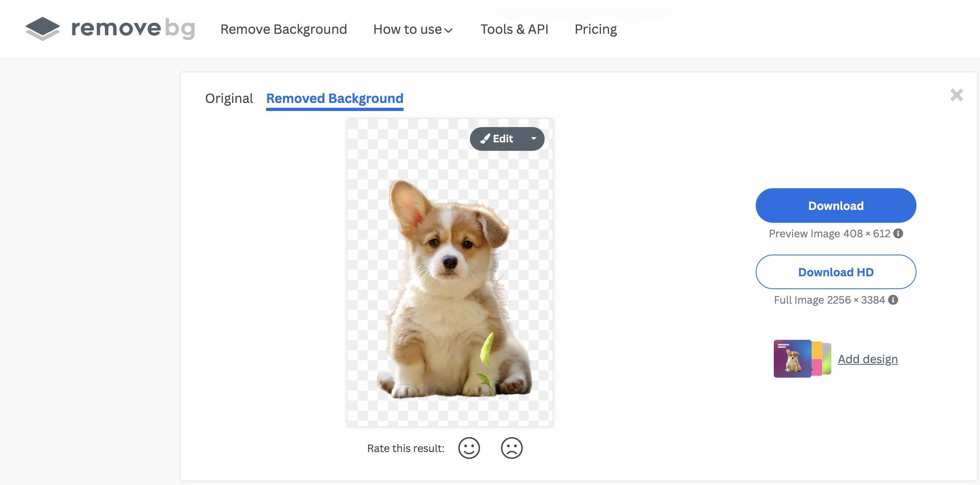Viewport: 980px width, 485px height.
Task: Rate result with sad frowny face
Action: 511,448
